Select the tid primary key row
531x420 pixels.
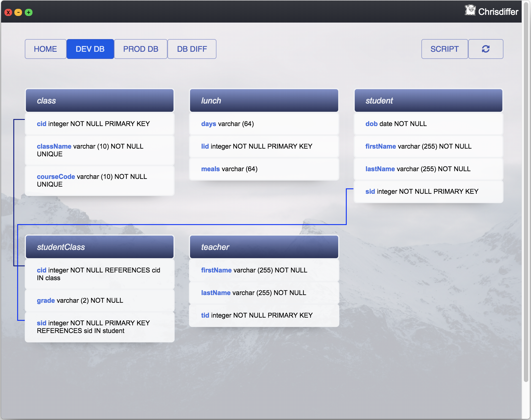point(264,315)
